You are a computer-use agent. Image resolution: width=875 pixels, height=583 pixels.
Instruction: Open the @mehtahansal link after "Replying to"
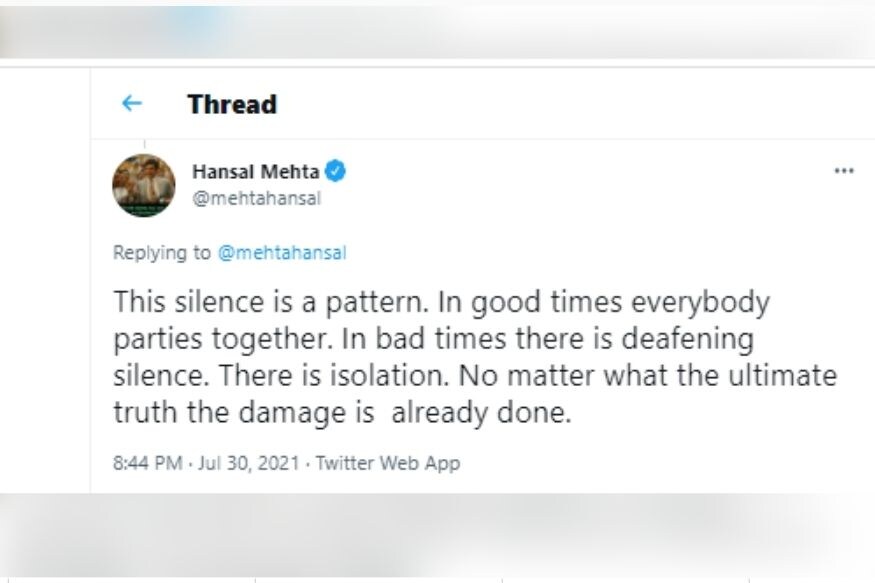click(x=282, y=253)
